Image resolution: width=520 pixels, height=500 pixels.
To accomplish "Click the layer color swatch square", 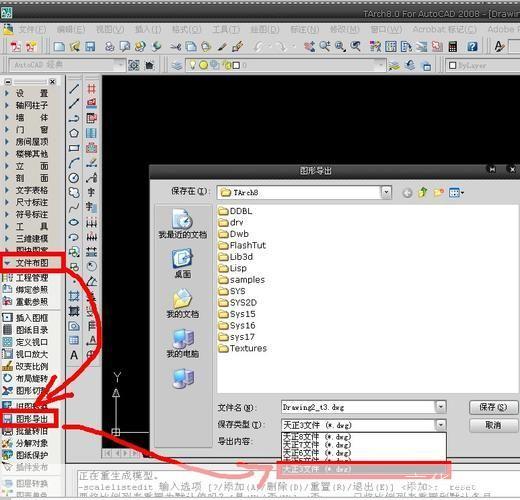I will [236, 65].
